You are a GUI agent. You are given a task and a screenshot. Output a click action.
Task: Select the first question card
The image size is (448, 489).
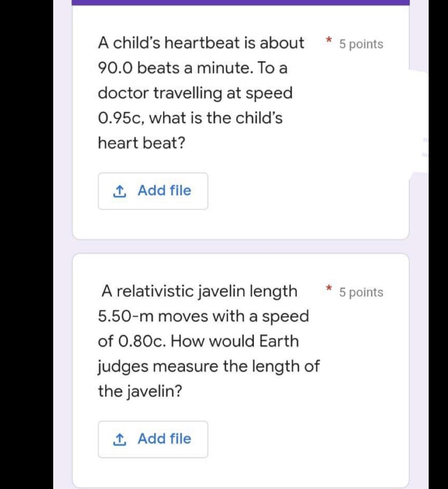(x=242, y=121)
